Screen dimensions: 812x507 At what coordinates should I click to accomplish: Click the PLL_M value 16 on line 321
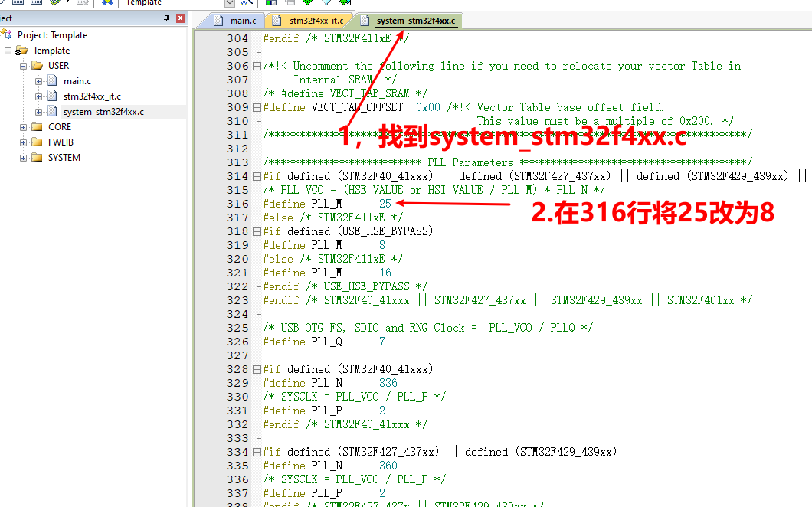[x=385, y=273]
